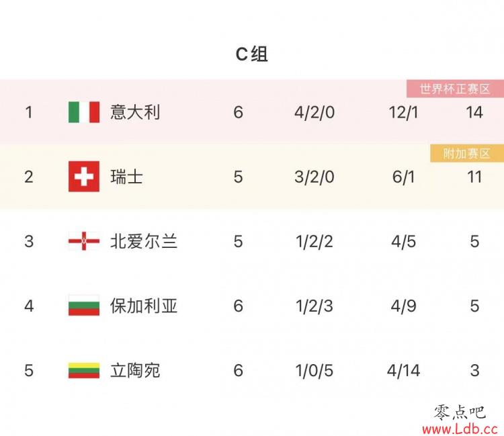Click the Italy flag icon
This screenshot has width=504, height=436.
coord(84,112)
